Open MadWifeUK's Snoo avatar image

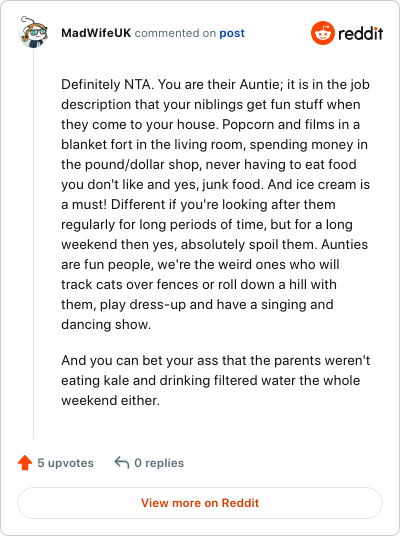[33, 32]
